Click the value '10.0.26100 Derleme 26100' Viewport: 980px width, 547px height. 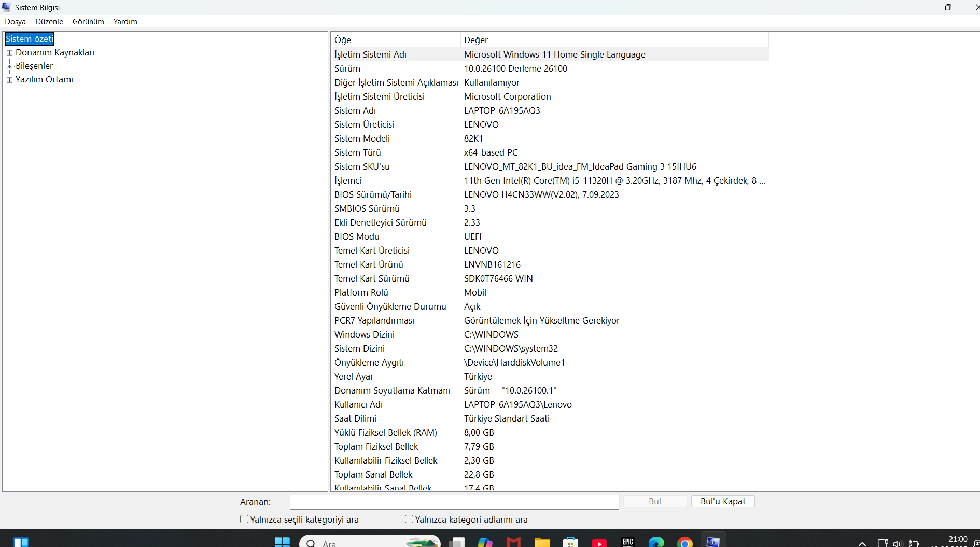pos(515,68)
